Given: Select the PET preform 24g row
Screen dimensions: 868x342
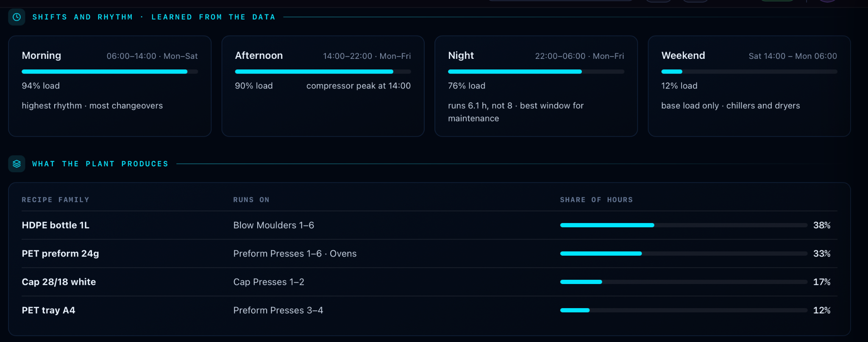Looking at the screenshot, I should click(x=429, y=254).
